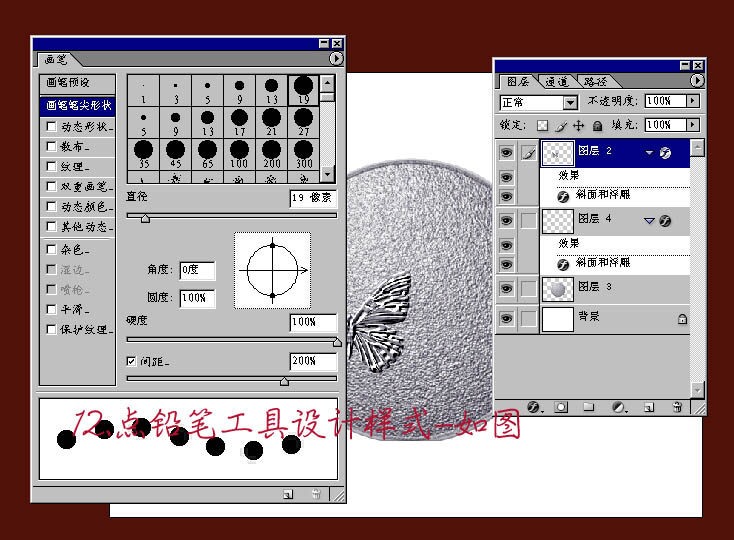734x540 pixels.
Task: Click the 圆度 roundness input field
Action: tap(197, 298)
